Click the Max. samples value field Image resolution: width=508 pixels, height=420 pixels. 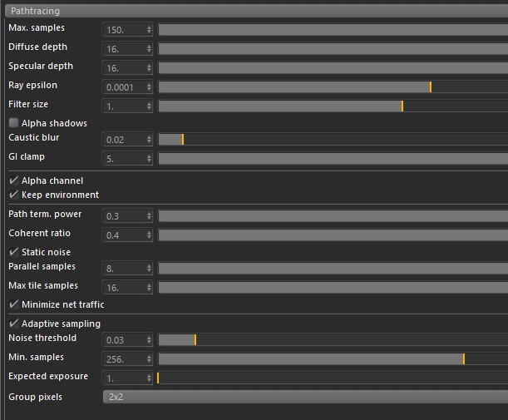pos(123,28)
